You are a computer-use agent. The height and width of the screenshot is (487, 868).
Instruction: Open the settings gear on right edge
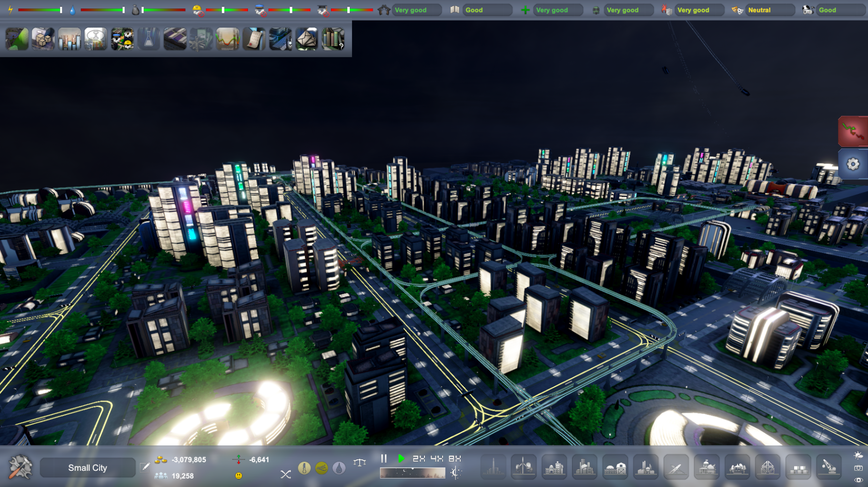(853, 164)
